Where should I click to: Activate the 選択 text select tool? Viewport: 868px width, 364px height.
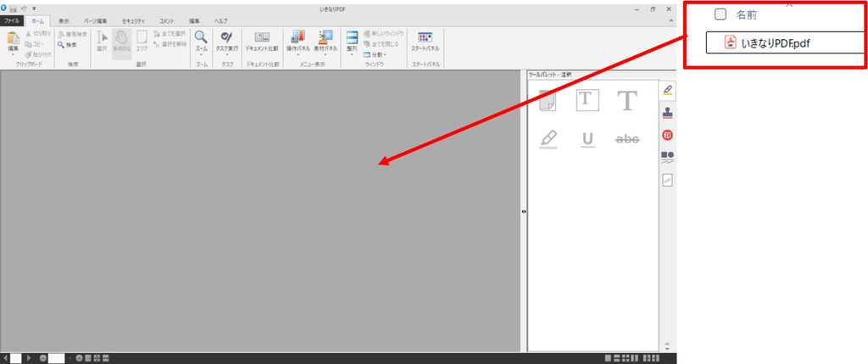pyautogui.click(x=102, y=42)
